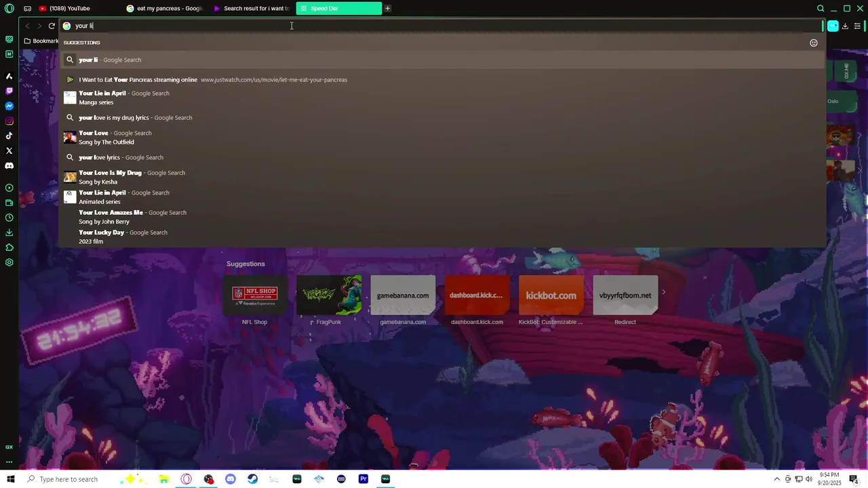Open History clock icon in the sidebar
This screenshot has width=868, height=488.
(9, 218)
